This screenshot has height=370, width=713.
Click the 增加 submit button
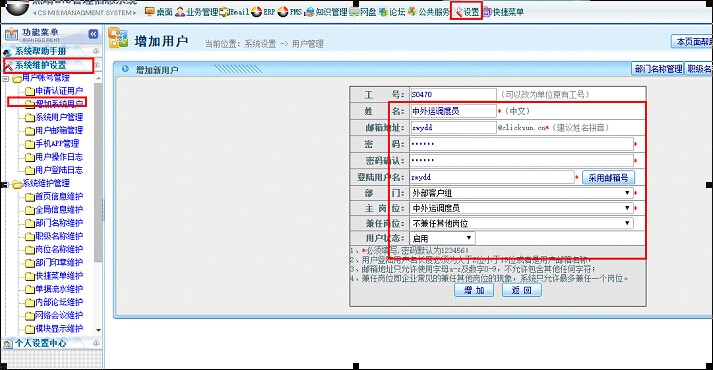(474, 290)
